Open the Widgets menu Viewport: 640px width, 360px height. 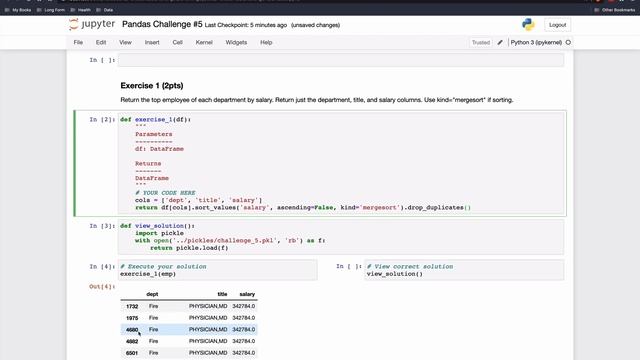(x=236, y=42)
